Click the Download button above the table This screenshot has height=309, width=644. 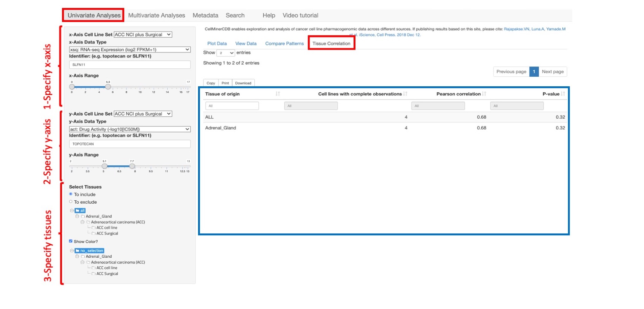tap(243, 83)
